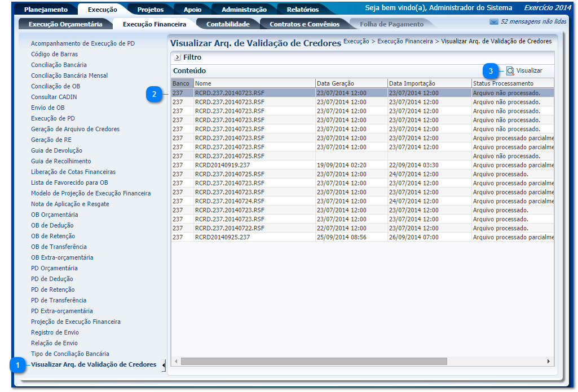Click the table's left scroll arrow
The width and height of the screenshot is (578, 392).
click(175, 361)
